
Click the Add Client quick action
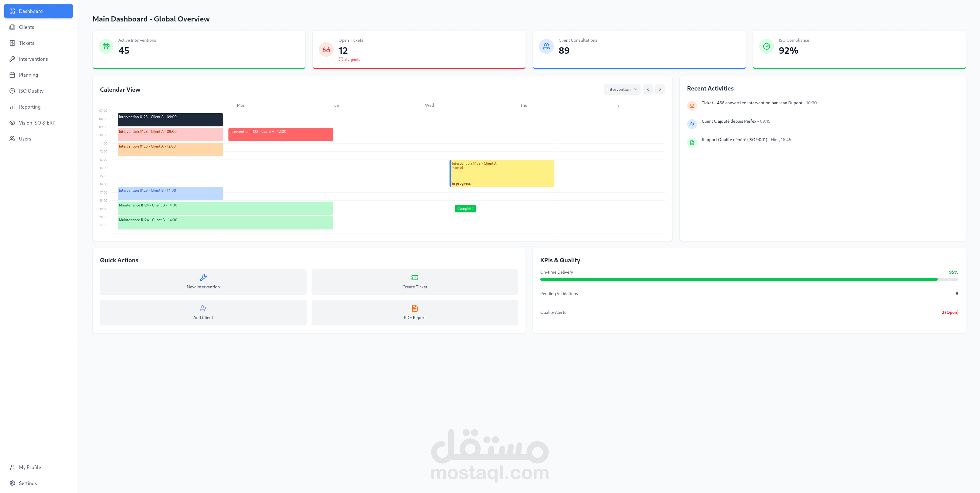pos(203,313)
